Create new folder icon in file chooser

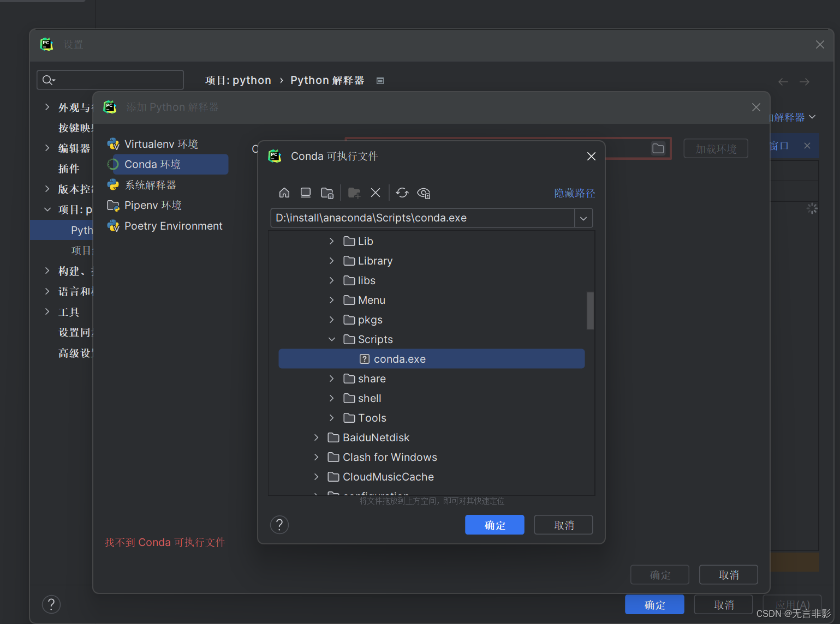pyautogui.click(x=354, y=193)
